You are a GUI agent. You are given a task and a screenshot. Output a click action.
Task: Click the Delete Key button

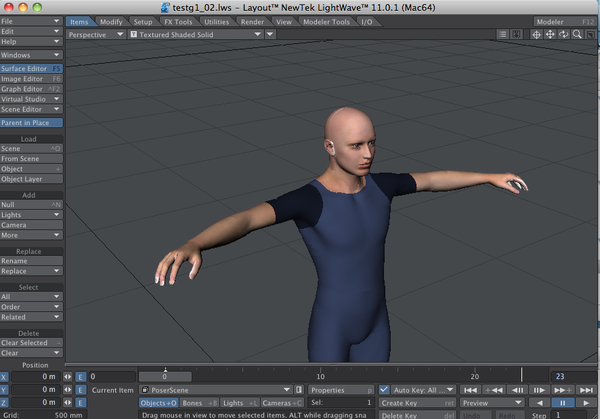coord(417,415)
